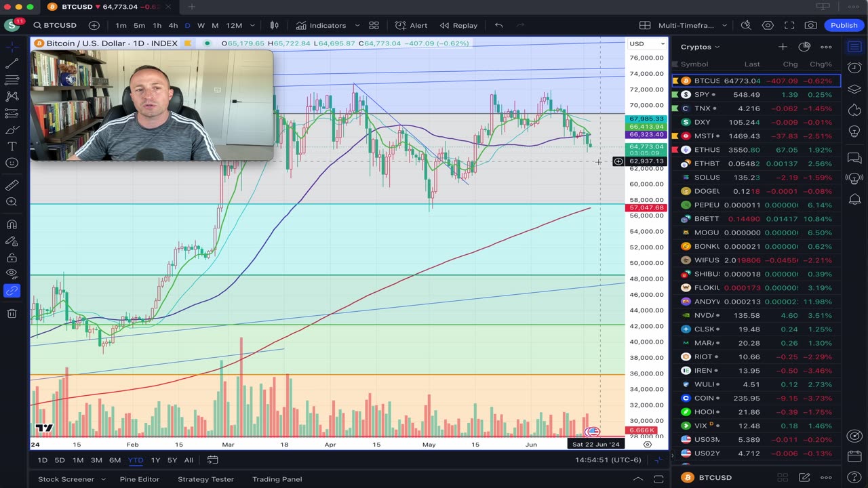Open the candlestick chart style picker
868x488 pixels.
tap(275, 25)
